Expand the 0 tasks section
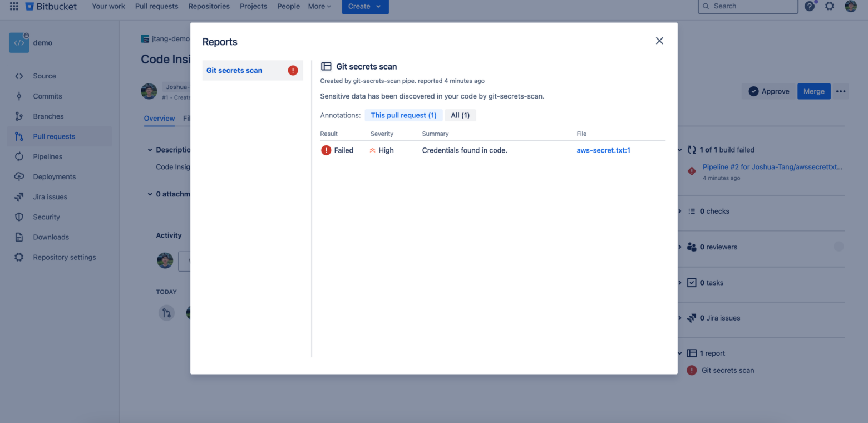868x423 pixels. tap(680, 283)
